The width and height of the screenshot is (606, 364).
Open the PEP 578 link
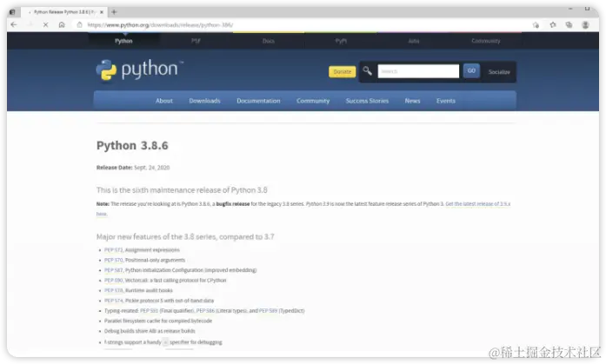[x=113, y=290]
